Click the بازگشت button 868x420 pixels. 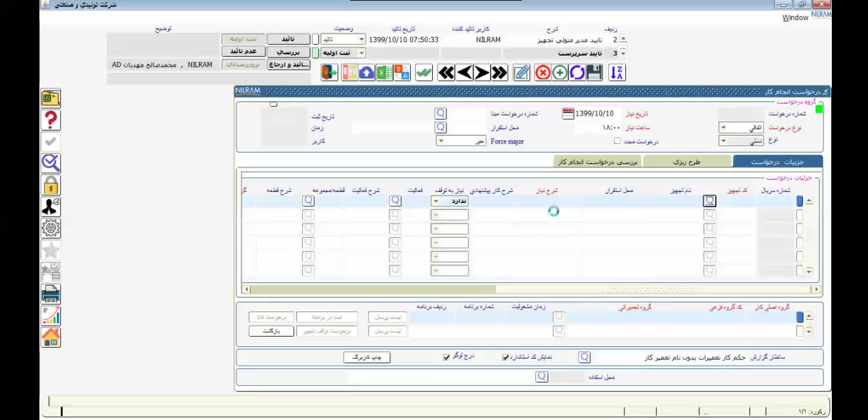coord(271,331)
